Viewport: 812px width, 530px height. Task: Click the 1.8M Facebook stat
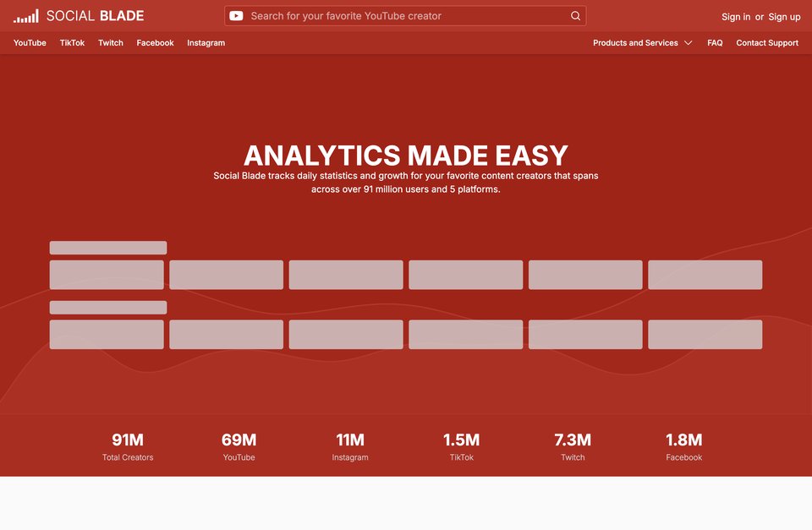[684, 446]
